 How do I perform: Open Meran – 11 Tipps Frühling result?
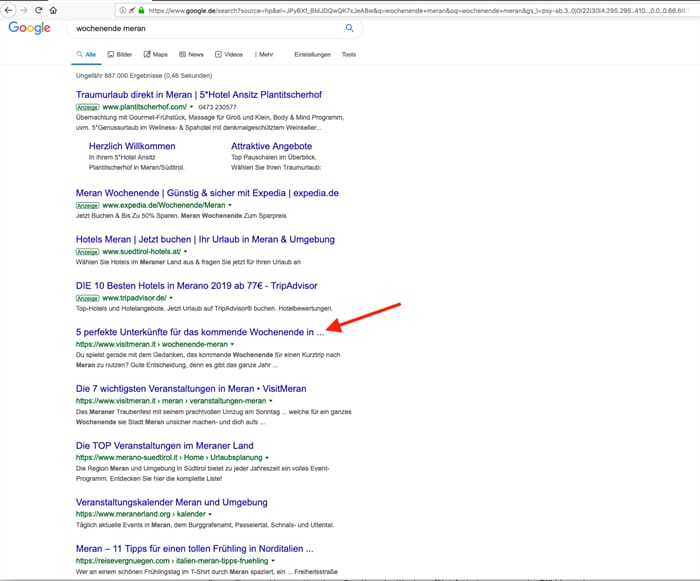[x=195, y=549]
